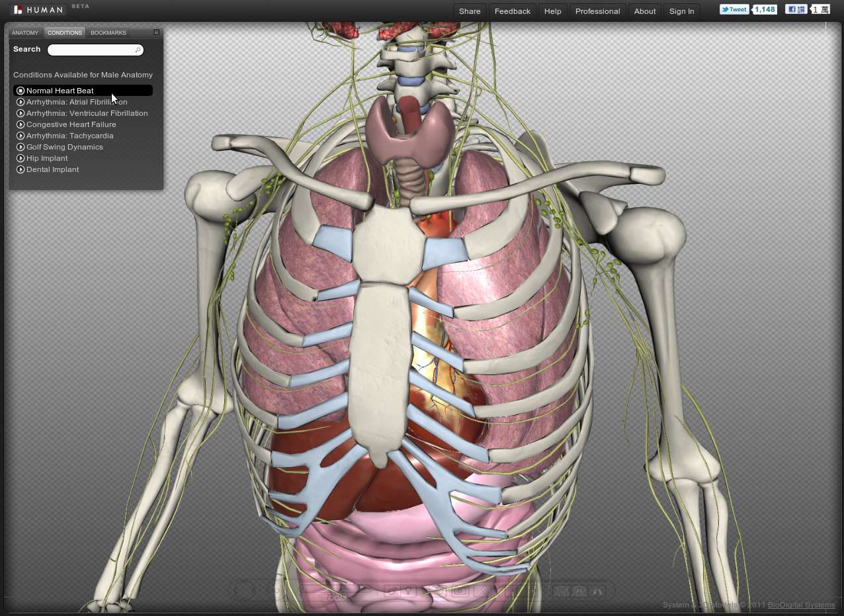This screenshot has width=844, height=616.
Task: Open the BioDigital Systems link
Action: click(x=800, y=605)
